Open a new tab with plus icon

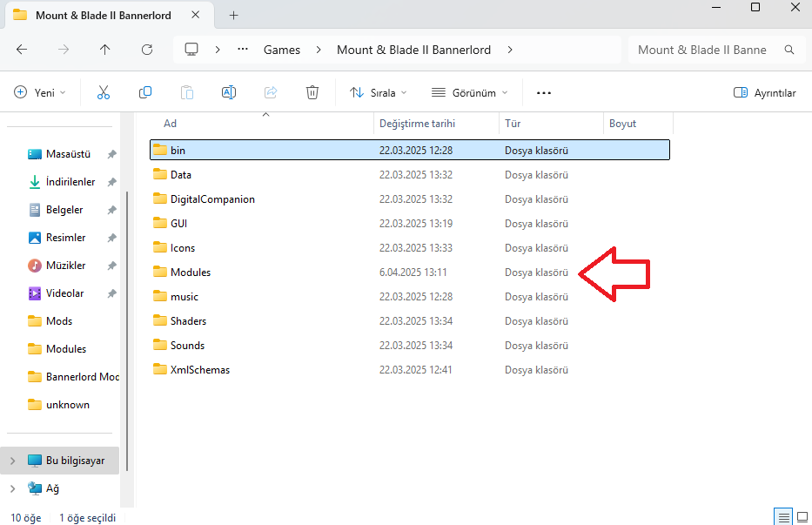point(233,16)
